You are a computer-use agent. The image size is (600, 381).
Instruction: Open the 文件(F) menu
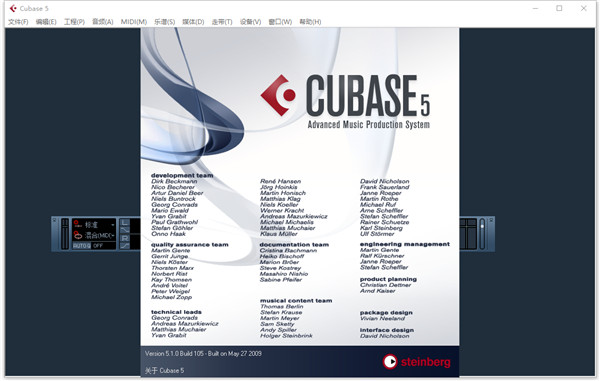click(x=18, y=22)
